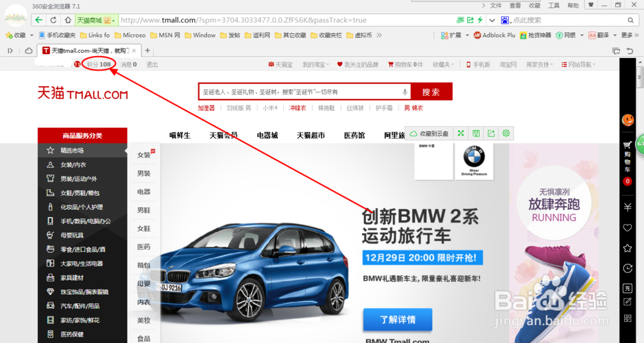Toggle the side panel icon left of tabs

10,50
